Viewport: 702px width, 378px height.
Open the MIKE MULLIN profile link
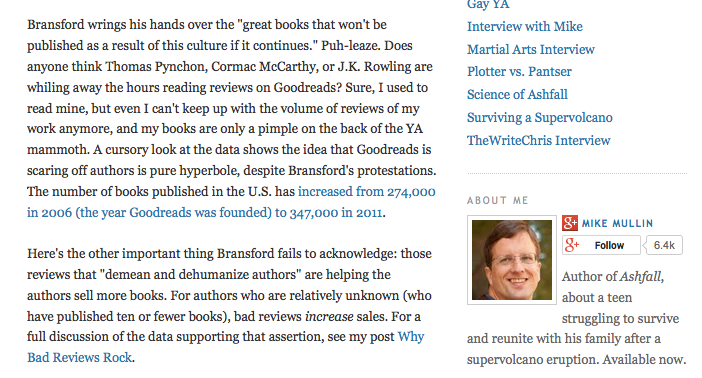point(617,223)
